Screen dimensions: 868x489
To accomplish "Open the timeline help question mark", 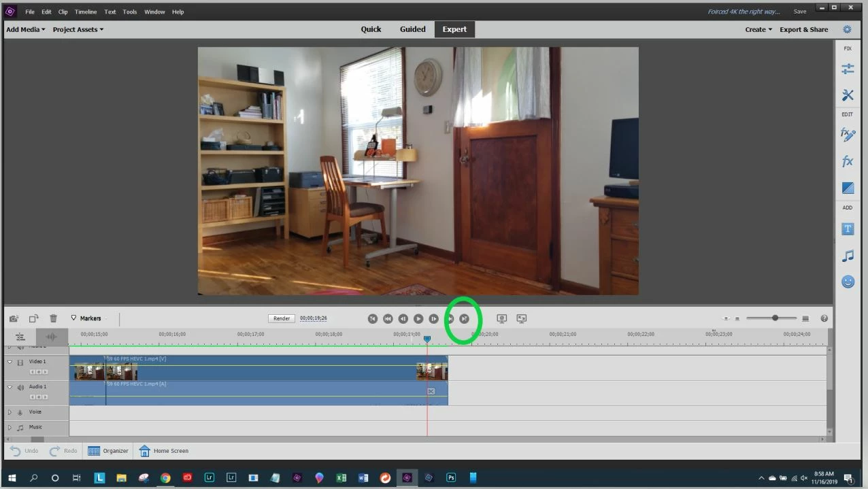I will 824,318.
